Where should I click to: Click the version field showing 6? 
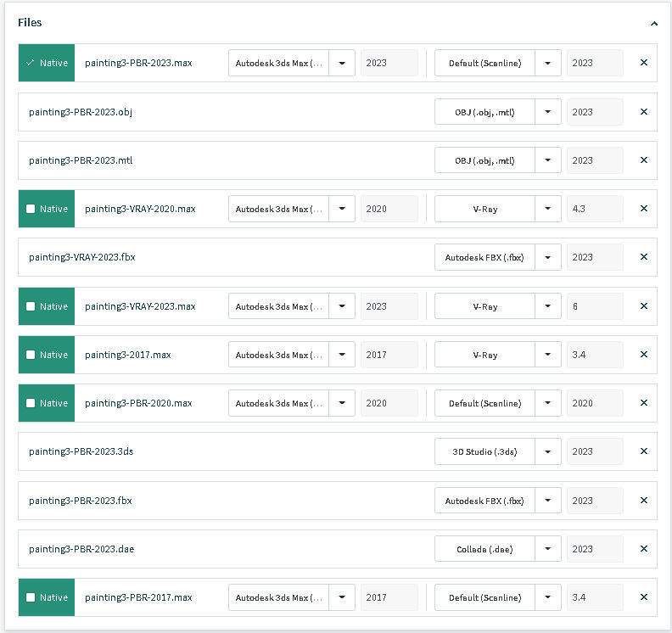(x=594, y=306)
